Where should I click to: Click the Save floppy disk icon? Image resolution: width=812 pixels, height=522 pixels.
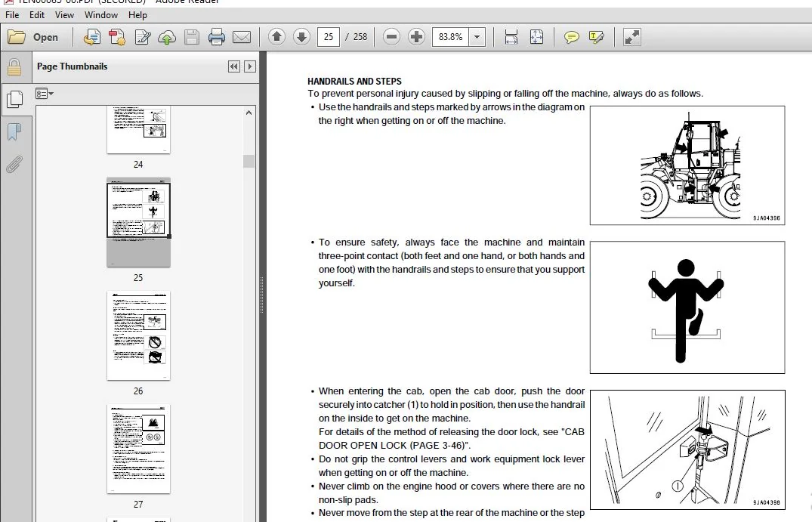coord(192,37)
